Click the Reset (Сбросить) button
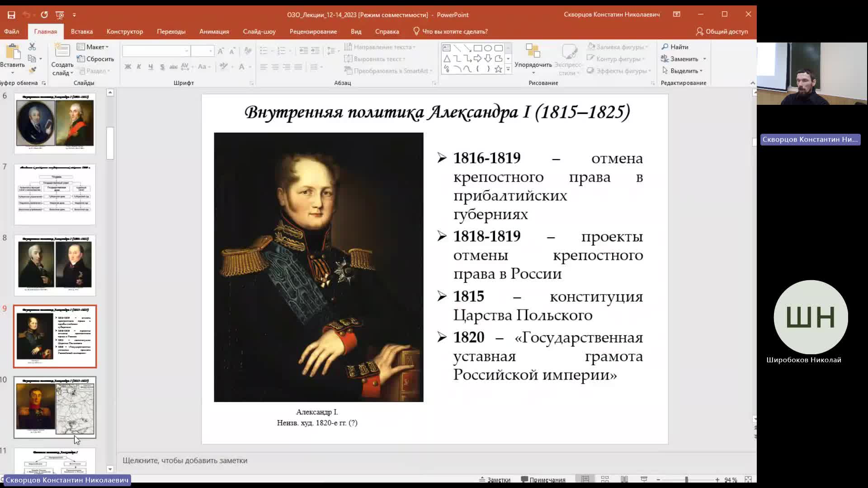This screenshot has height=488, width=868. coord(95,59)
